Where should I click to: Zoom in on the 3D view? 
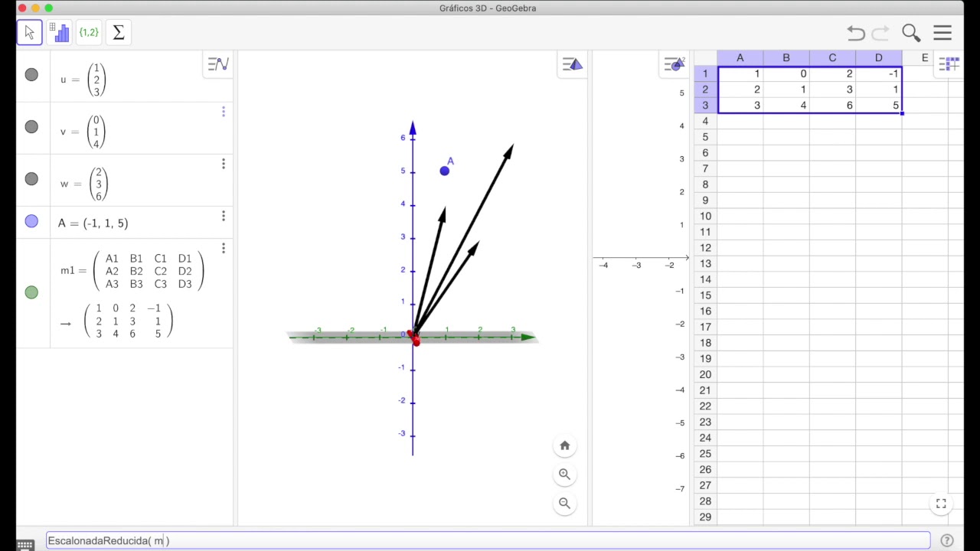(564, 474)
